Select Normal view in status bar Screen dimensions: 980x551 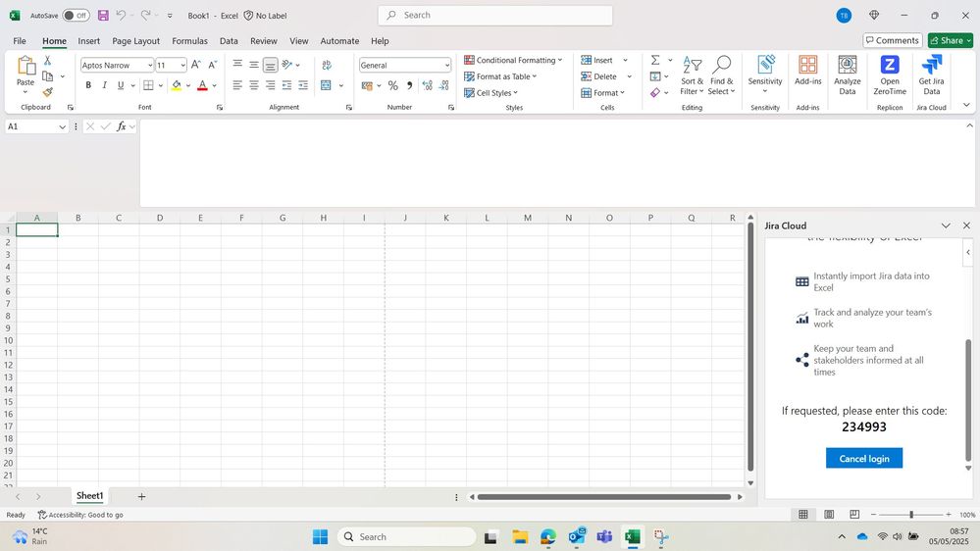point(803,514)
